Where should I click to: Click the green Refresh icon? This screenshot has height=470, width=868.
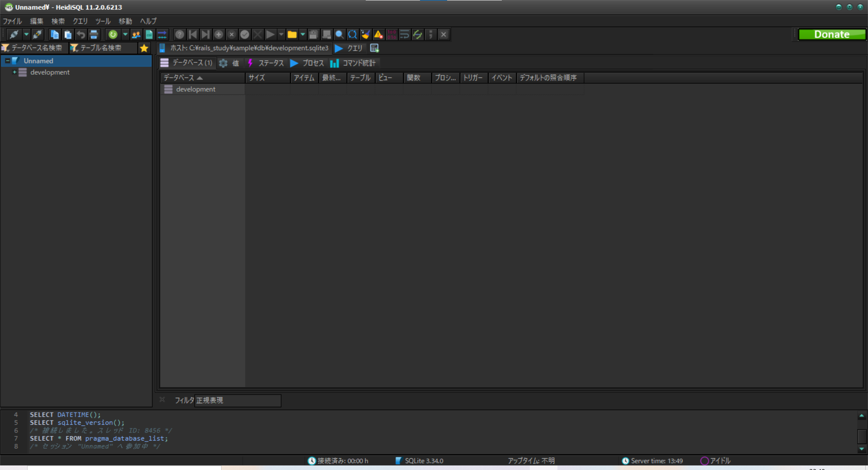[x=113, y=34]
